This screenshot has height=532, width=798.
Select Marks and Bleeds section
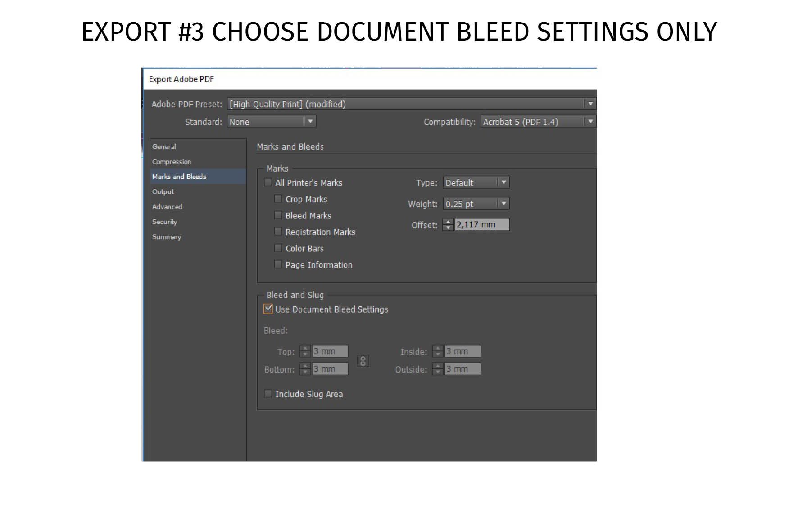click(x=198, y=177)
